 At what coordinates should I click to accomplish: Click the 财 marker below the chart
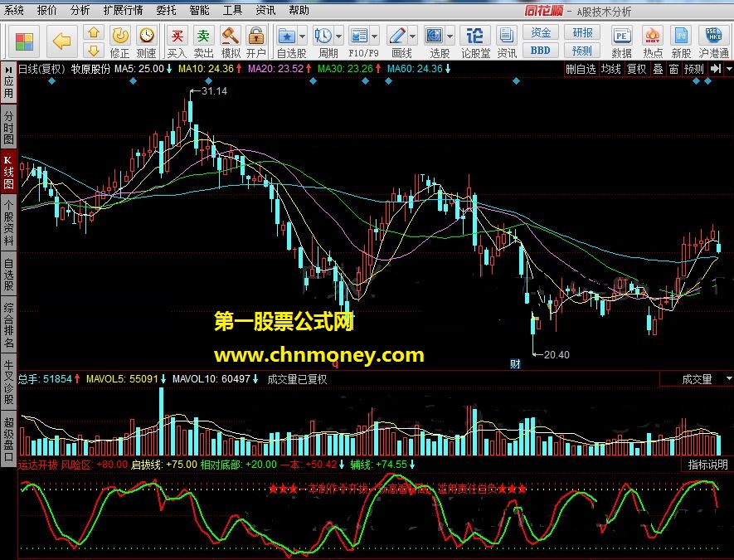[x=515, y=364]
